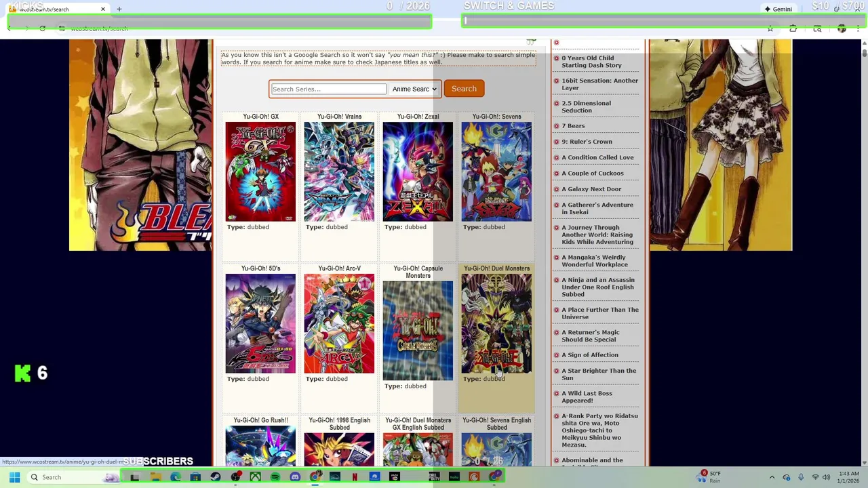Close the wcostream.tv/search tab
This screenshot has height=488, width=868.
103,9
